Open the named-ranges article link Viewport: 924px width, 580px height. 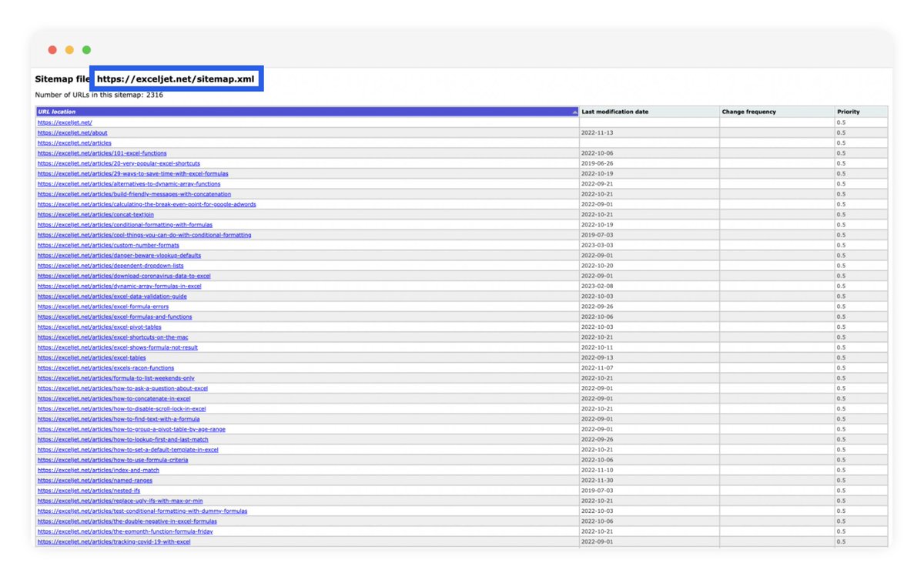pos(95,481)
